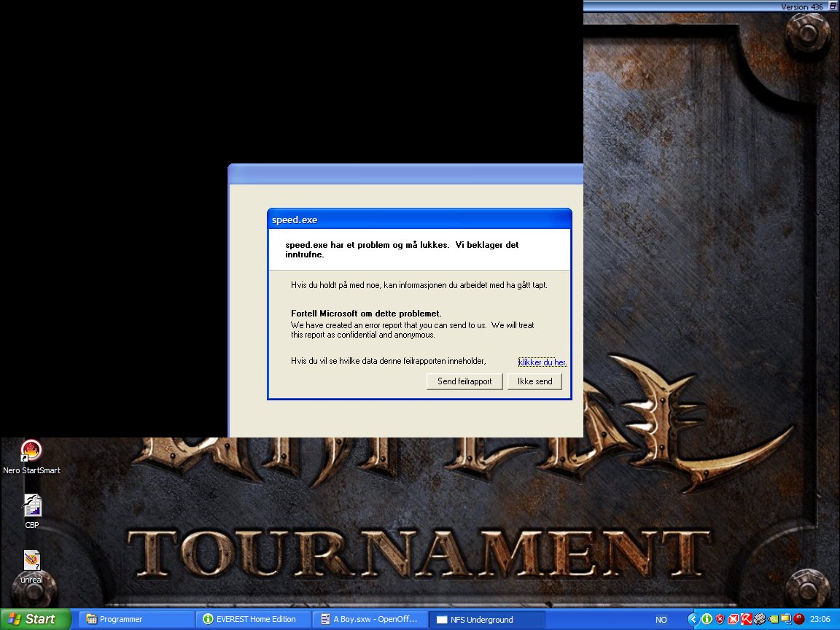
Task: Click the red security shield tray icon
Action: (x=720, y=619)
